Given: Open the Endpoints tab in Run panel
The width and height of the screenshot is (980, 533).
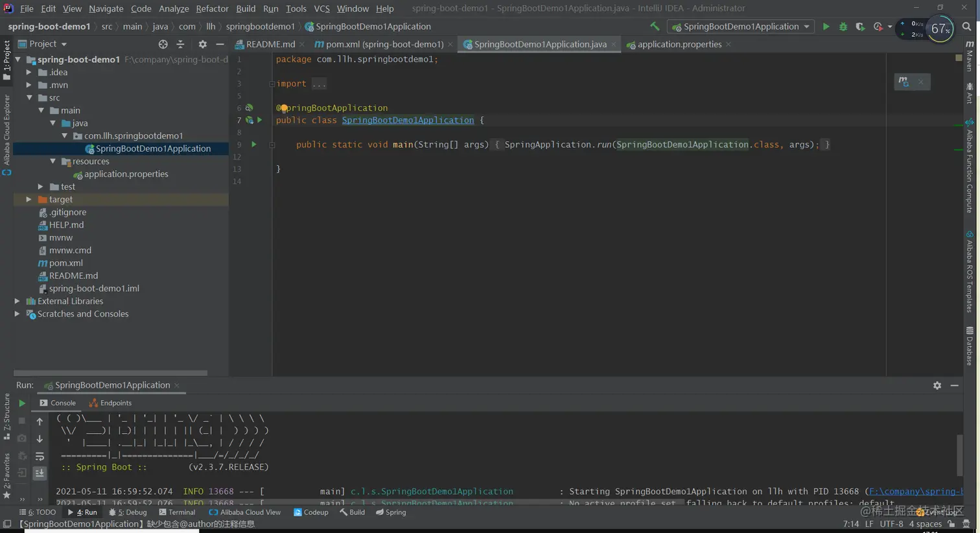Looking at the screenshot, I should (x=111, y=403).
